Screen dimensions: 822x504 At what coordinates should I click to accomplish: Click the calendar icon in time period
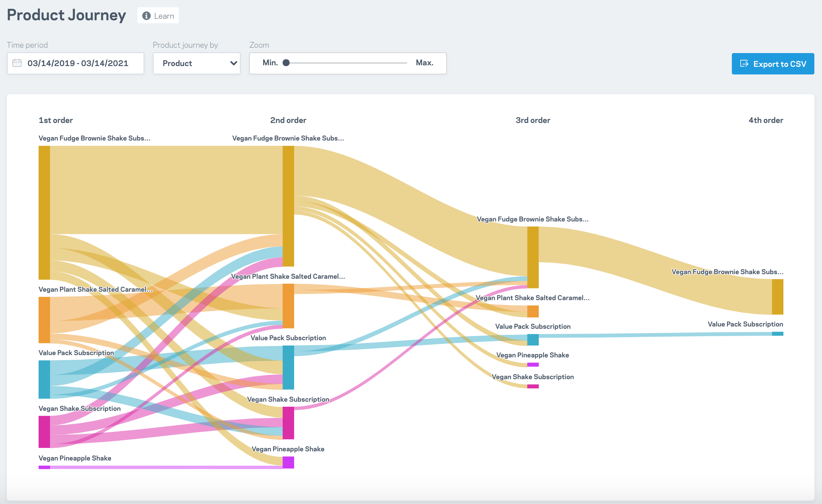[17, 63]
